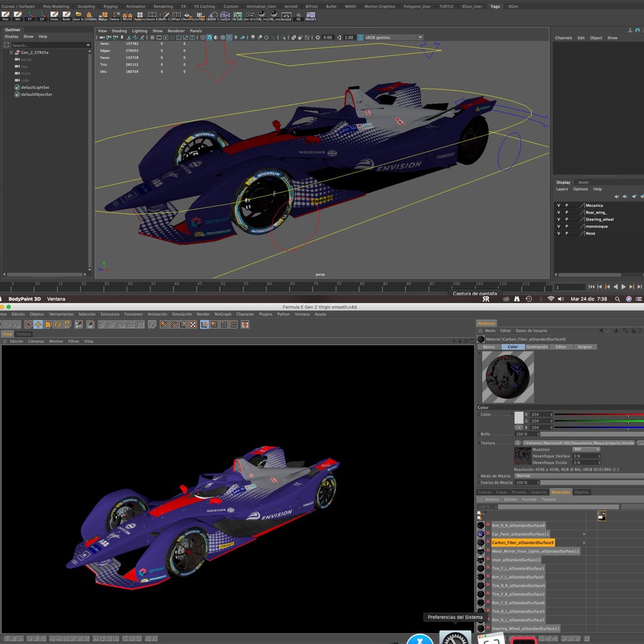Open the Modo de Mezcla Normal dropdown

[579, 476]
